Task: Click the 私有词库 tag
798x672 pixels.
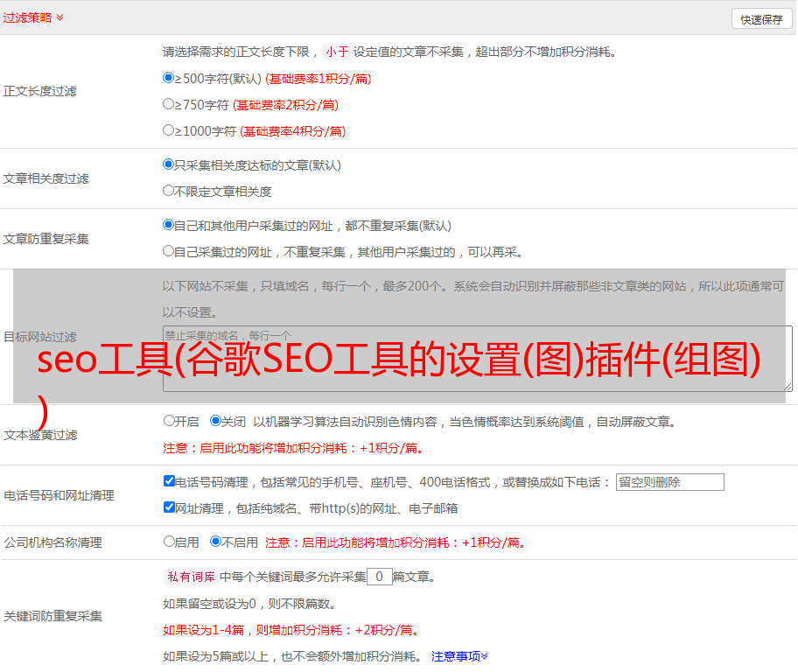Action: (192, 577)
